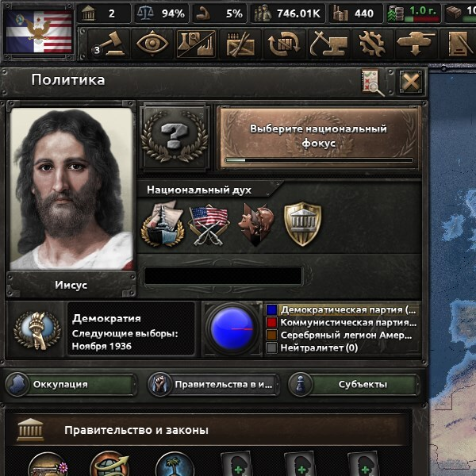476x476 pixels.
Task: Click the national flag emblem
Action: coord(39,32)
